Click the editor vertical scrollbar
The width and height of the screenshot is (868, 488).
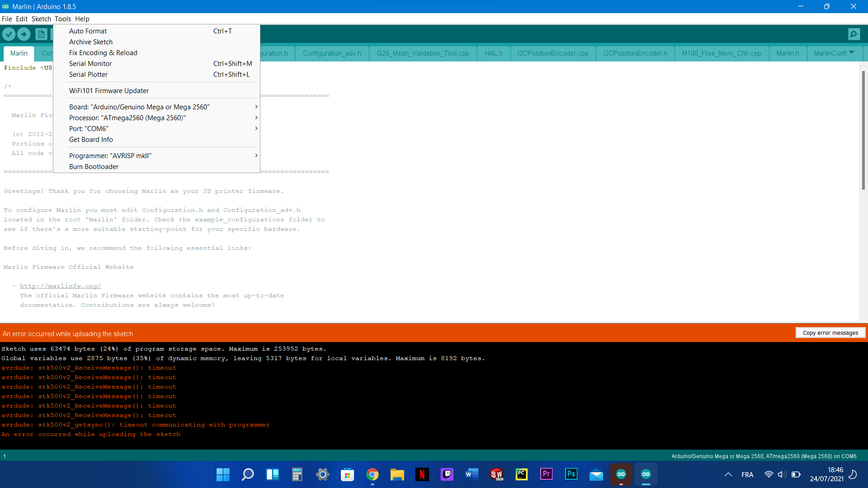[863, 130]
